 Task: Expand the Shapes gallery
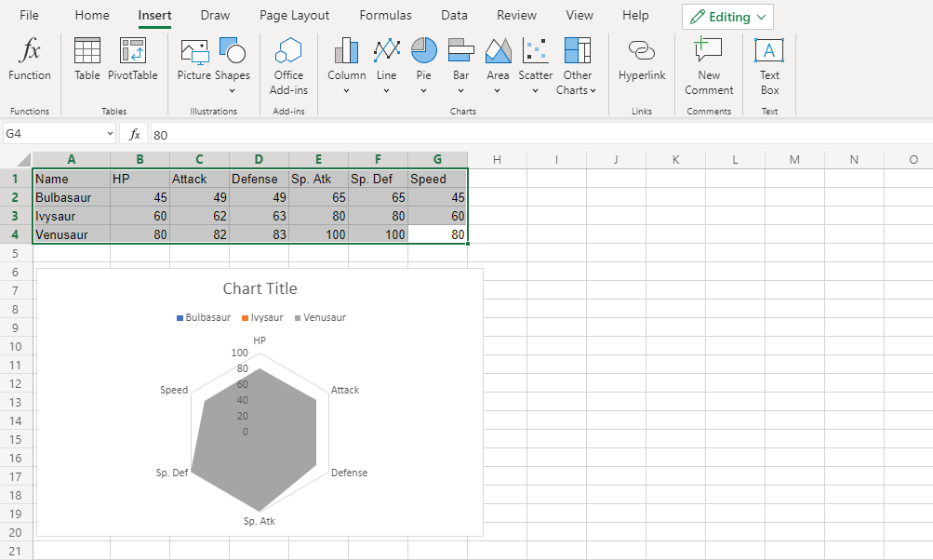click(x=232, y=66)
